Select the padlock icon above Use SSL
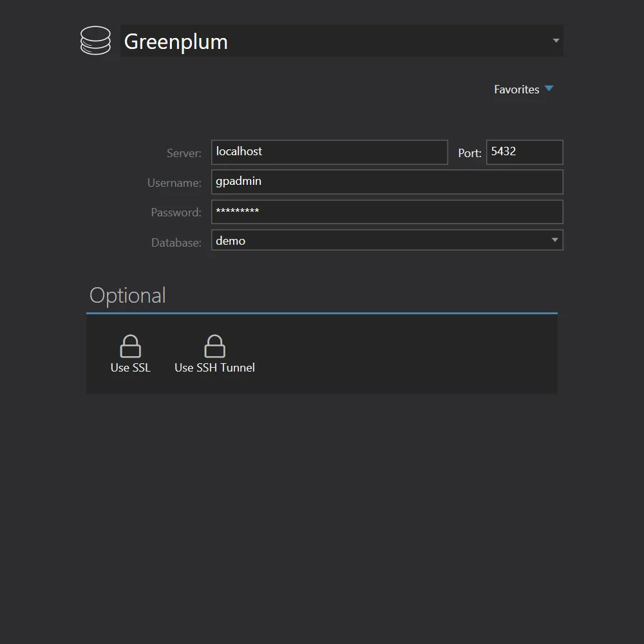The height and width of the screenshot is (644, 644). pyautogui.click(x=130, y=346)
